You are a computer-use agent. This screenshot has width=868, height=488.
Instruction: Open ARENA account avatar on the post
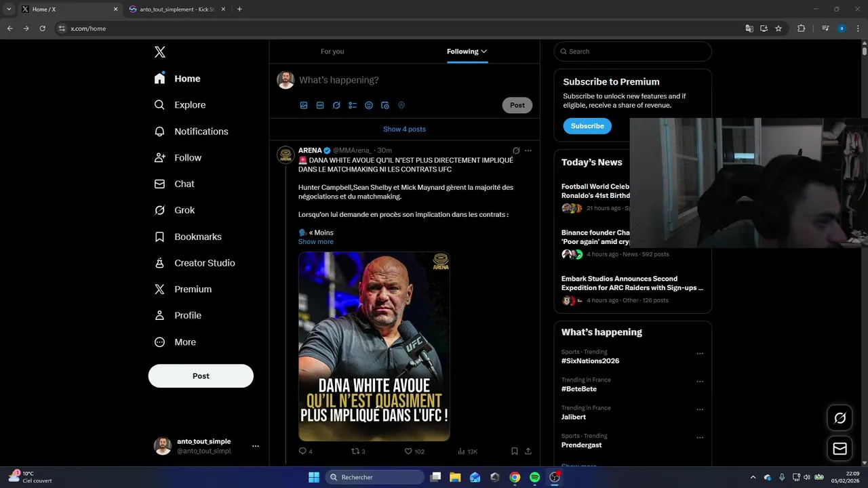[x=285, y=155]
